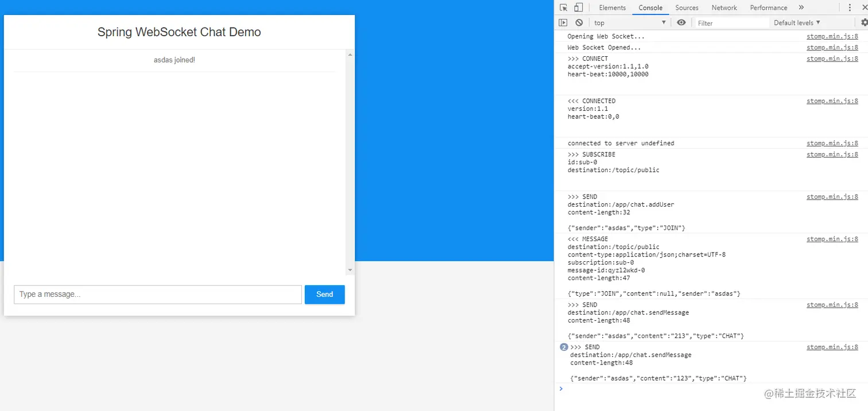Select the 'Web Socket Opened...' log line

604,48
